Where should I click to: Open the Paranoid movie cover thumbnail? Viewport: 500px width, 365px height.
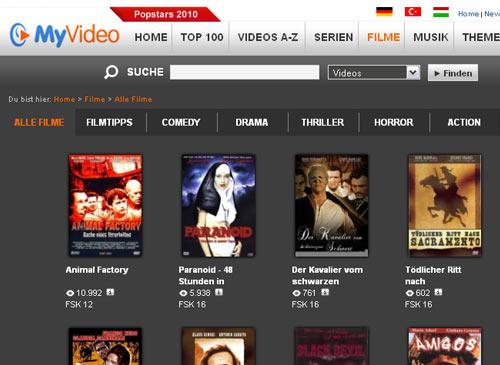coord(218,205)
